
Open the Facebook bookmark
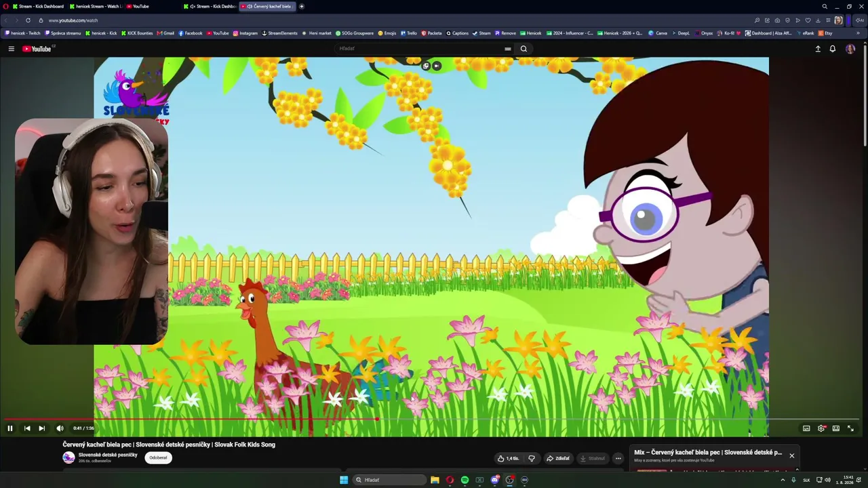191,33
